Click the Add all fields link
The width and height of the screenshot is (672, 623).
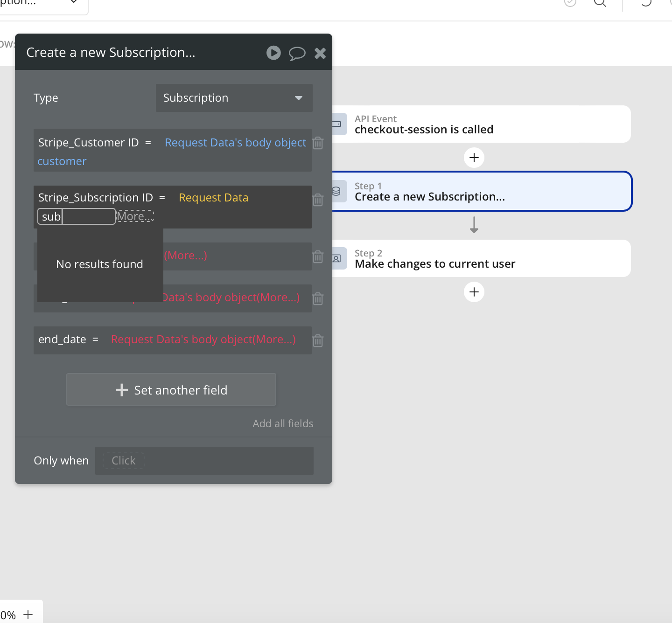tap(283, 423)
